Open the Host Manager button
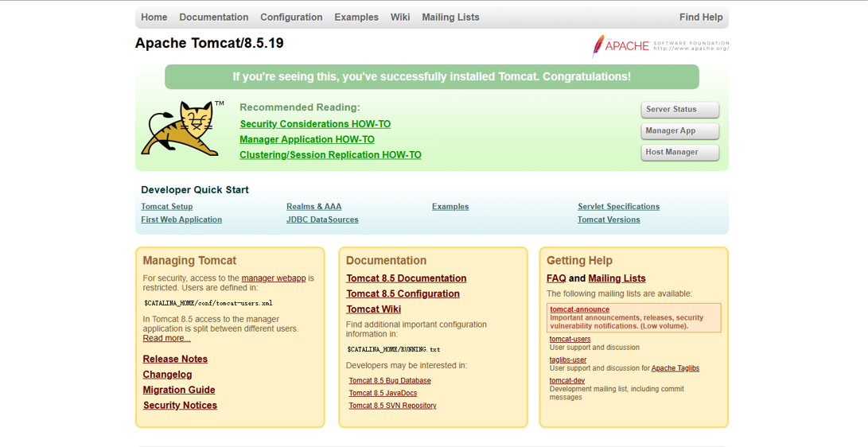This screenshot has width=868, height=447. click(x=679, y=152)
